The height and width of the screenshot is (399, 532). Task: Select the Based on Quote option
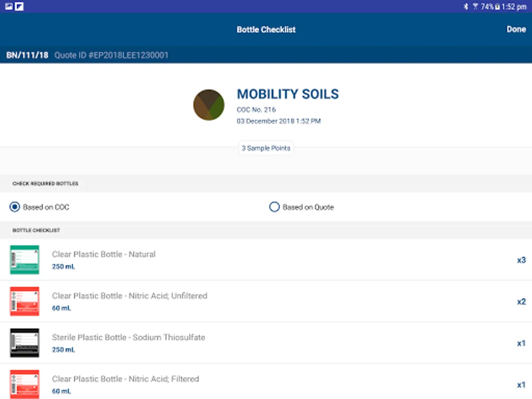tap(274, 207)
